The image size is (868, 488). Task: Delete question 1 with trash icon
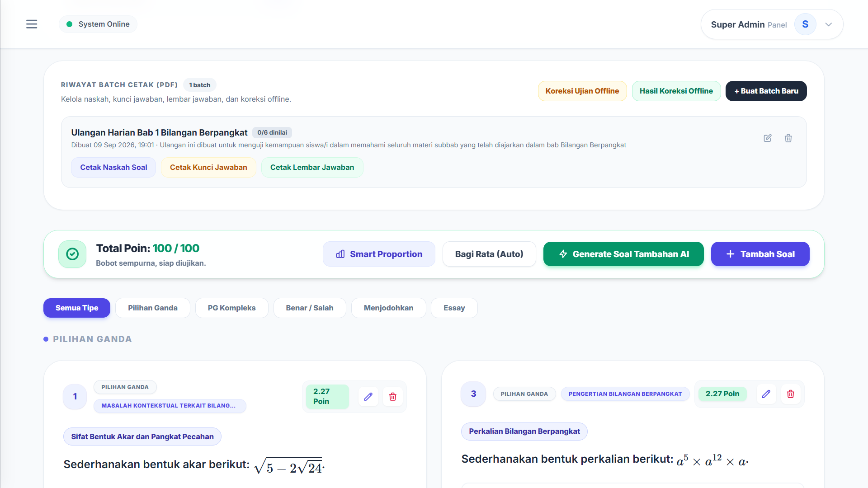[393, 397]
